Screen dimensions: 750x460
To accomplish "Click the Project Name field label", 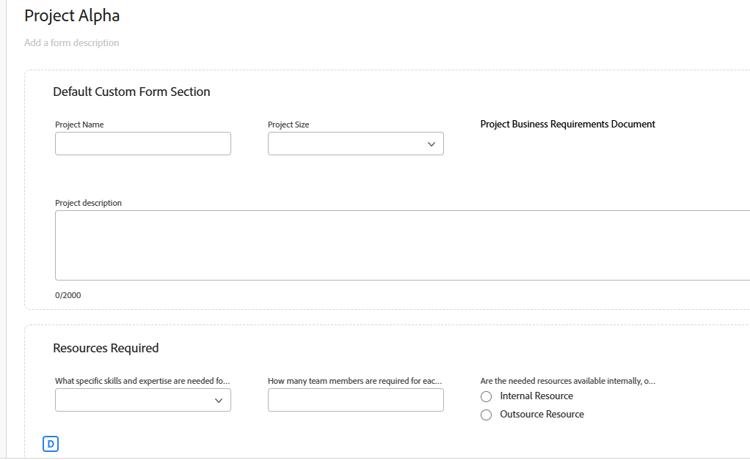I will (79, 125).
